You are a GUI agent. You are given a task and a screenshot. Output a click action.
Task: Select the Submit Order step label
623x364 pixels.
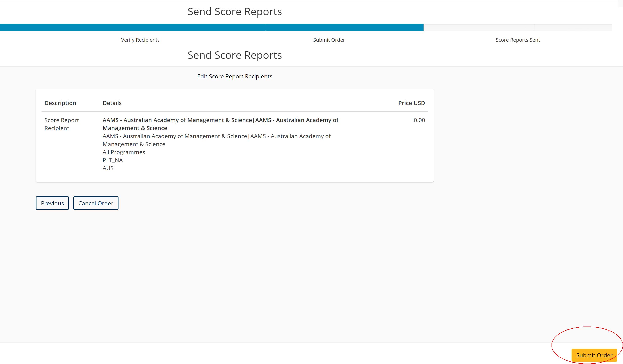(x=329, y=40)
